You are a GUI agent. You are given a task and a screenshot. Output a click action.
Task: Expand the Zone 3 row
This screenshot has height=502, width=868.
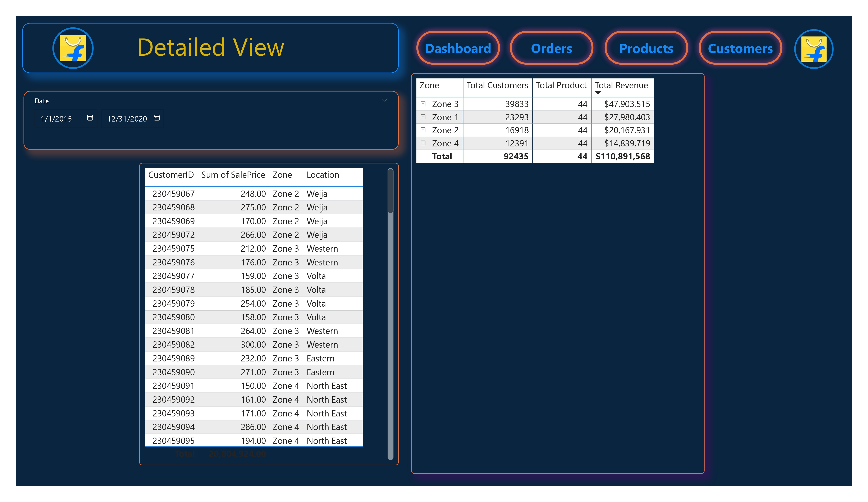[423, 104]
